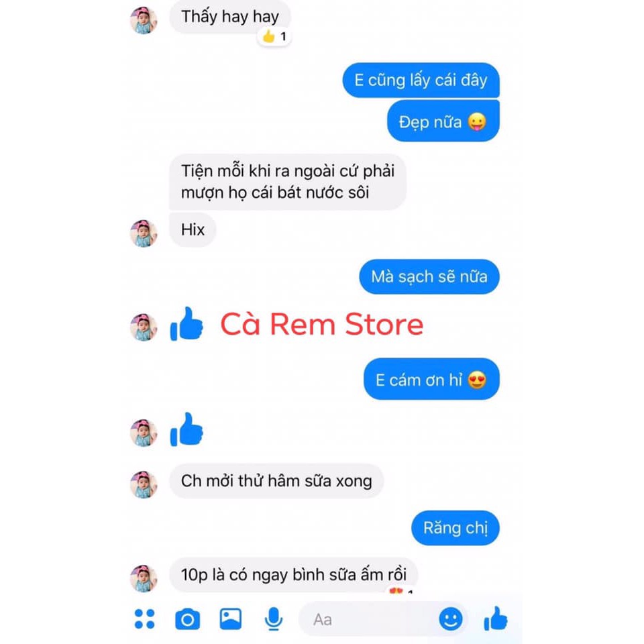Send a thumbs-up like from composer bar
The image size is (644, 644).
496,619
